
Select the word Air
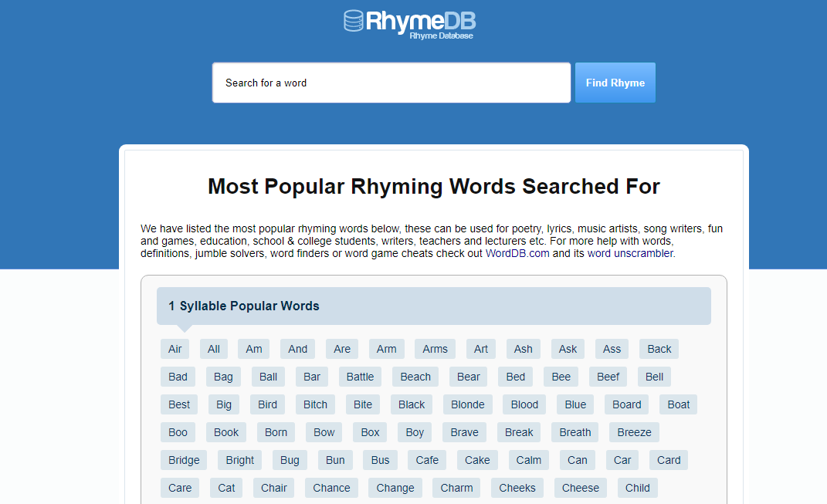pyautogui.click(x=175, y=349)
